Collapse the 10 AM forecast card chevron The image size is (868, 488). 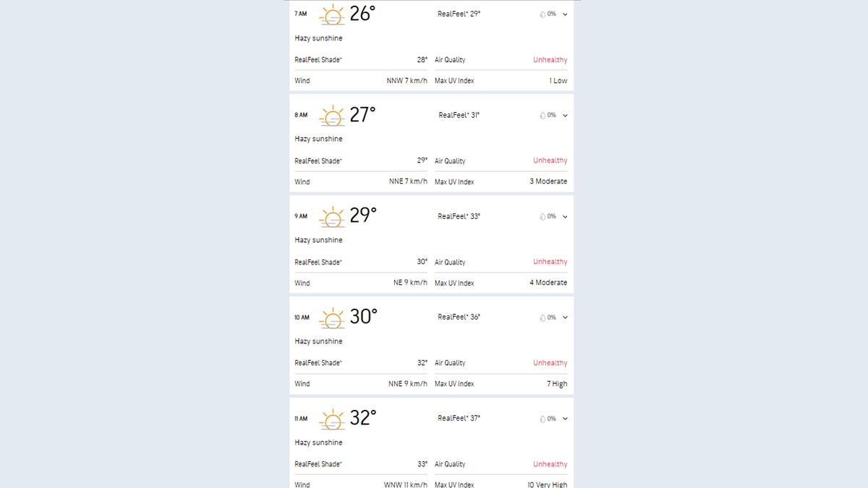565,318
